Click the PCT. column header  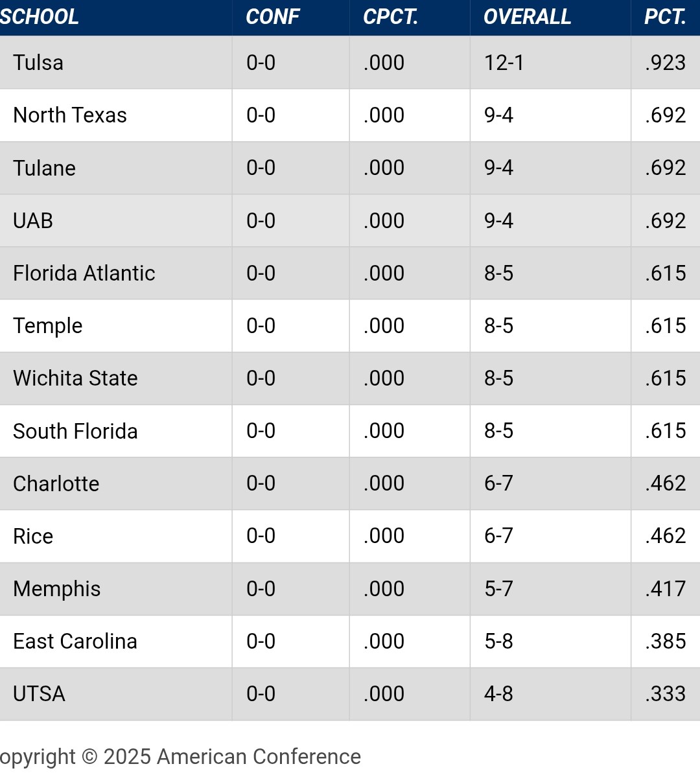click(665, 17)
